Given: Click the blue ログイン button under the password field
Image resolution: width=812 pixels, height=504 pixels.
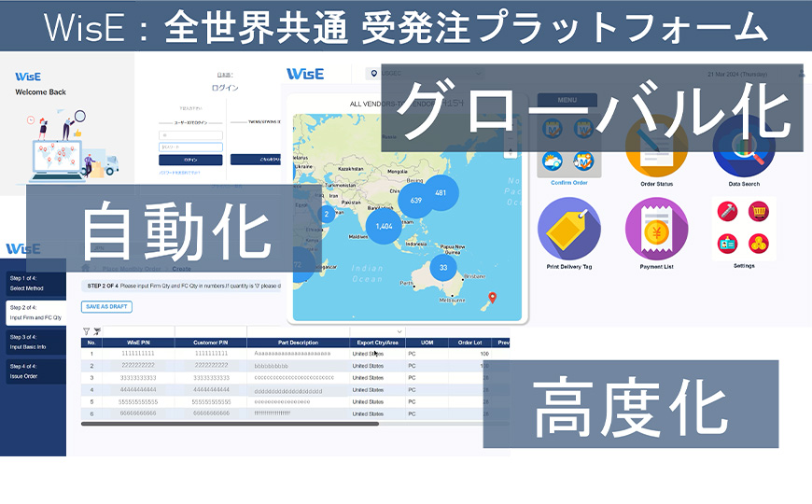Looking at the screenshot, I should (190, 160).
